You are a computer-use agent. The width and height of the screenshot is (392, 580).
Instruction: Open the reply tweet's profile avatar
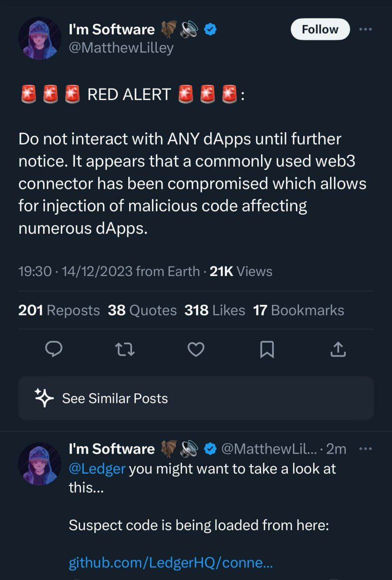coord(39,464)
